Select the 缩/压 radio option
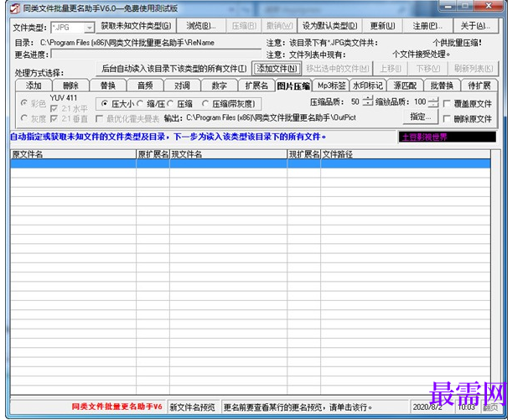Image resolution: width=523 pixels, height=420 pixels. tap(140, 104)
